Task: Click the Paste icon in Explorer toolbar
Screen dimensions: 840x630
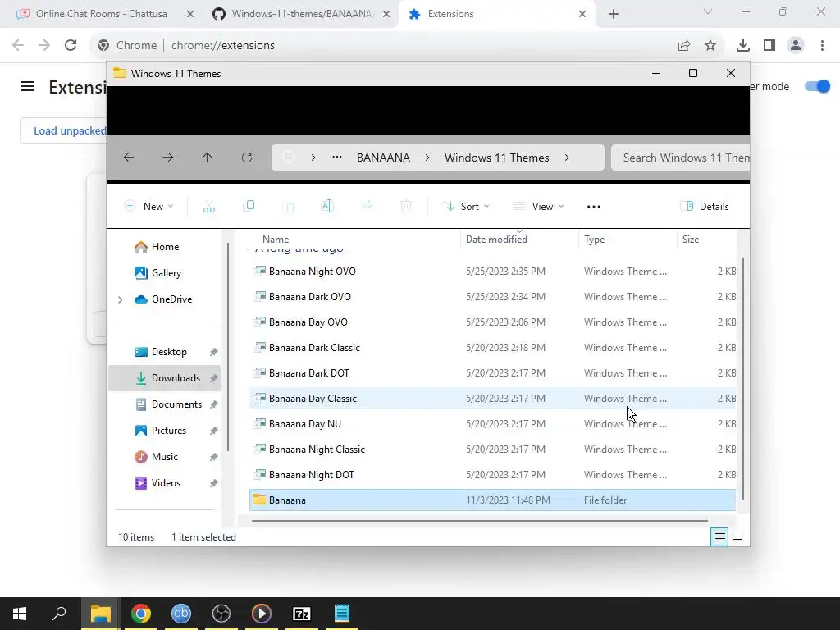Action: (x=288, y=206)
